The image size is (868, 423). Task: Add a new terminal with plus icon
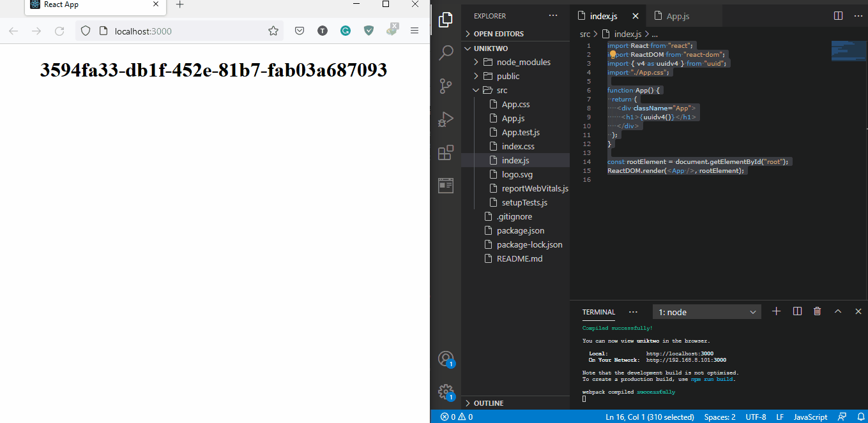pyautogui.click(x=777, y=311)
